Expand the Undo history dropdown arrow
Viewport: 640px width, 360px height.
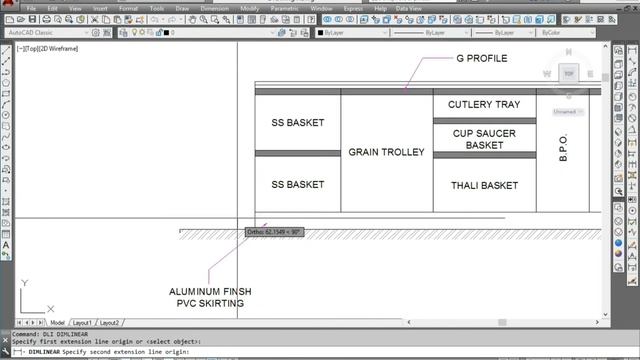(x=163, y=20)
